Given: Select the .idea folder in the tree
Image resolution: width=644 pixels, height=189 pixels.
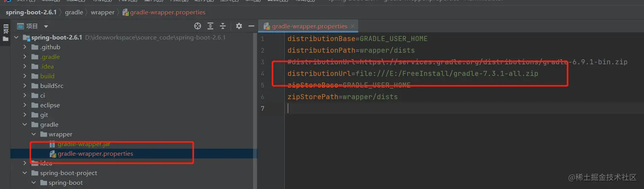Looking at the screenshot, I should pyautogui.click(x=47, y=67).
